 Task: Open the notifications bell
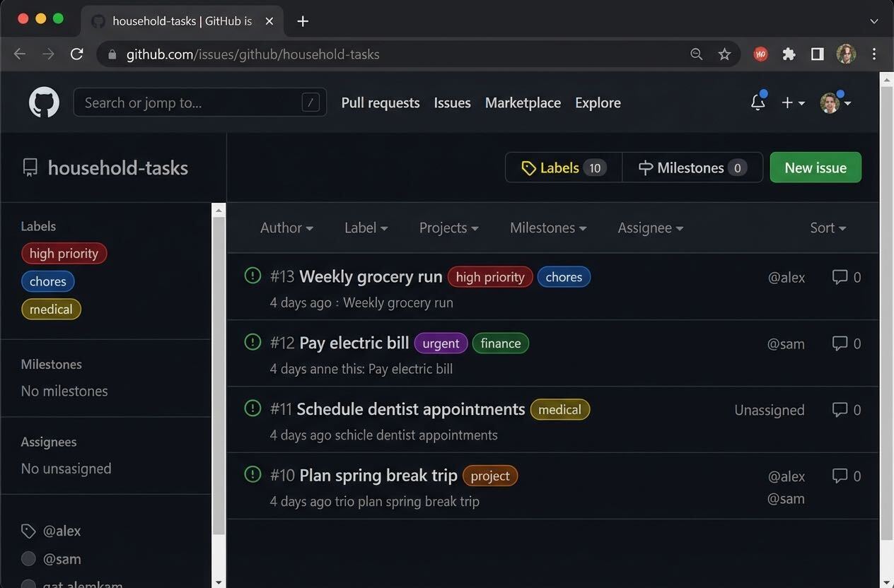pyautogui.click(x=758, y=102)
